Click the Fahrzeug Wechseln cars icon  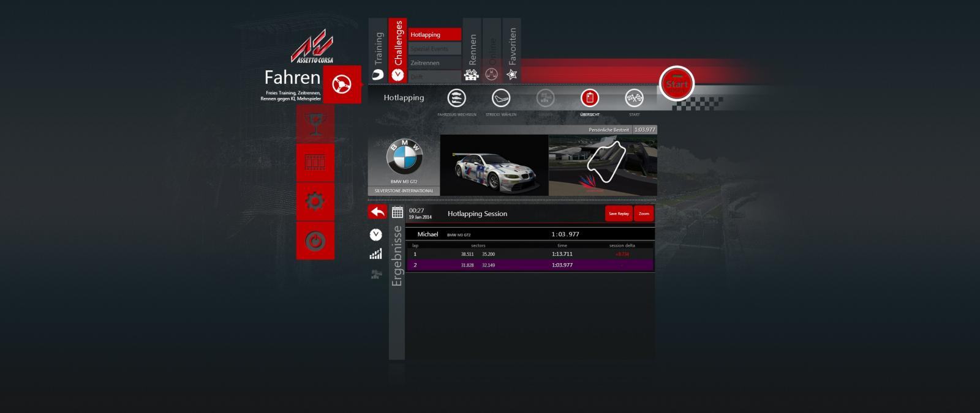pos(457,98)
